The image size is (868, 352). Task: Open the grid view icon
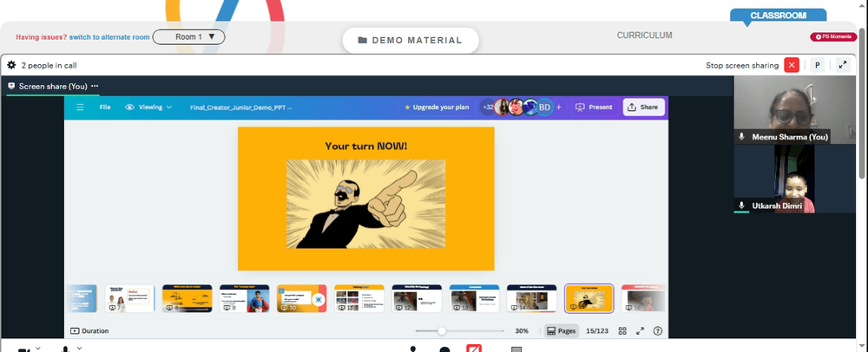click(x=622, y=331)
